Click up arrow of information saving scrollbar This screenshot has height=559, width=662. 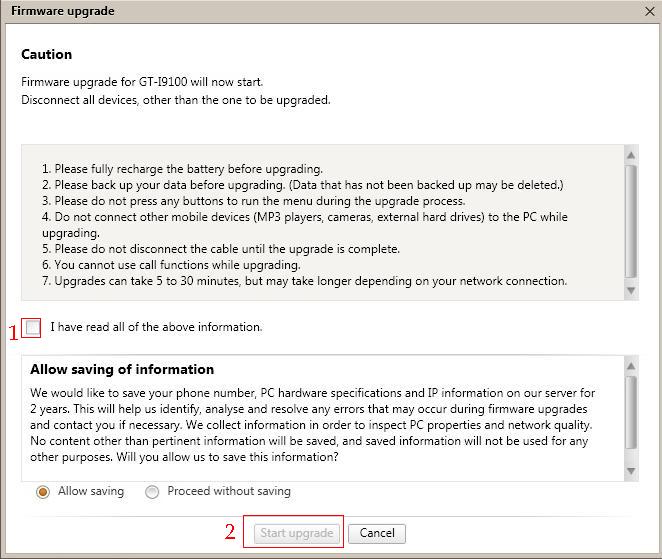point(631,366)
